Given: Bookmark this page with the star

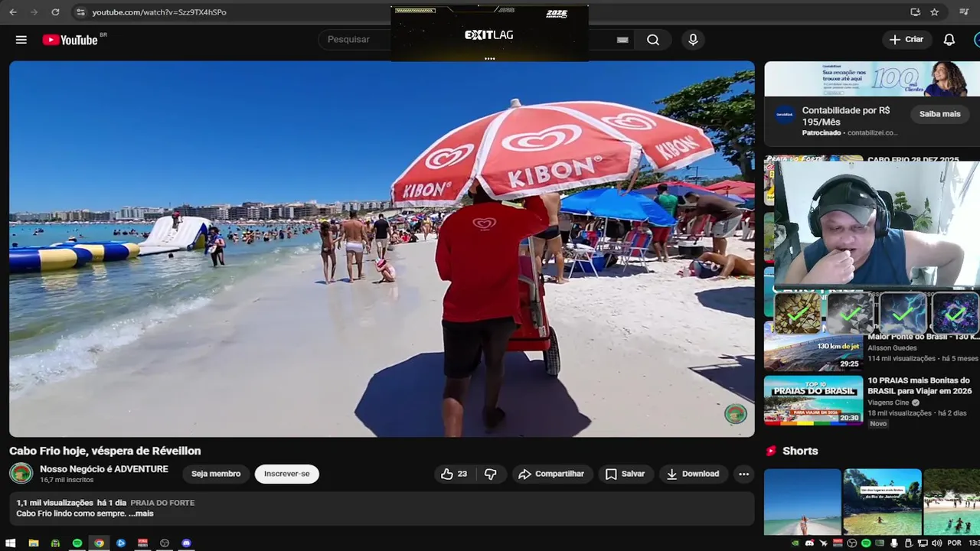Looking at the screenshot, I should [x=934, y=12].
